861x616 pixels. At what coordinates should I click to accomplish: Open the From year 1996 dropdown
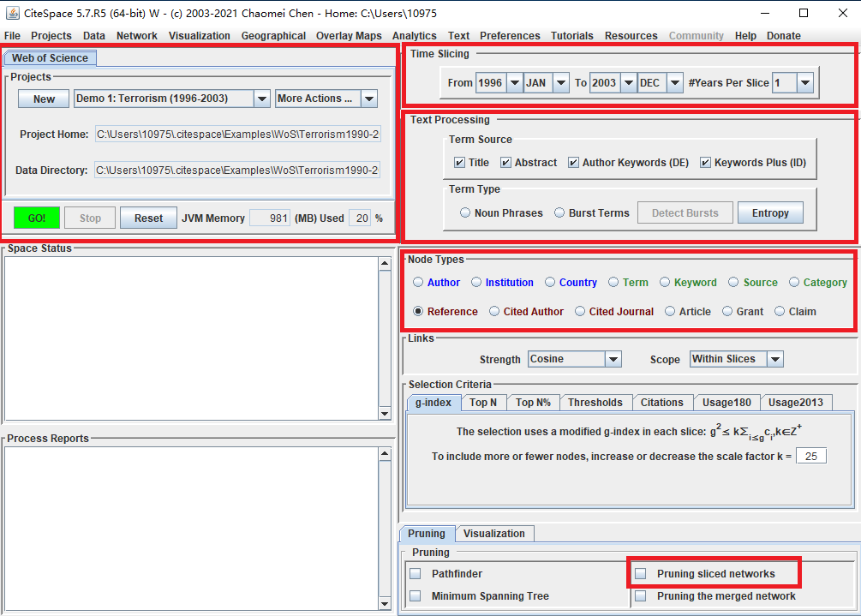point(515,83)
